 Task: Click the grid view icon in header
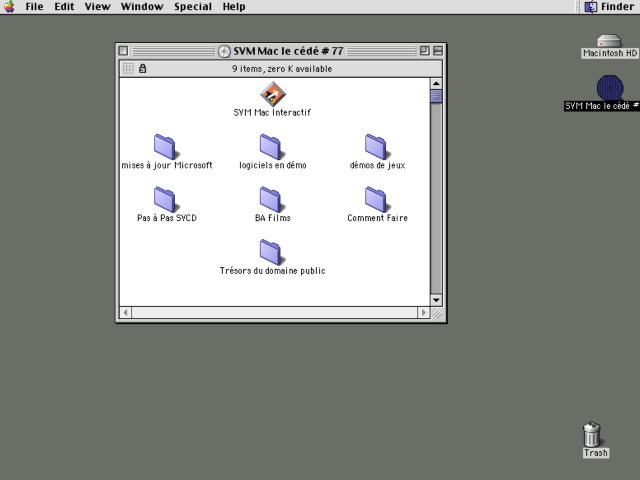coord(128,69)
